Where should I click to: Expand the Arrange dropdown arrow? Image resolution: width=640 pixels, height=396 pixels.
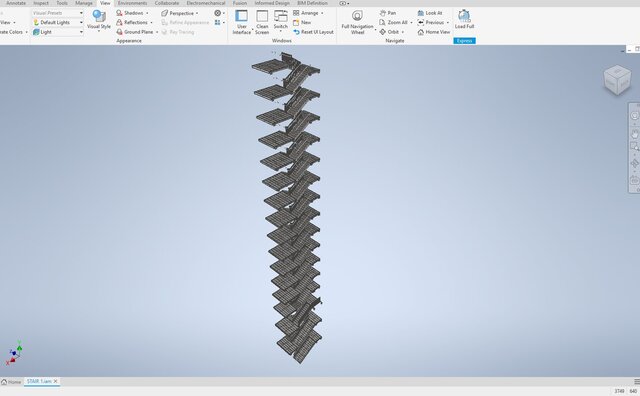click(322, 13)
